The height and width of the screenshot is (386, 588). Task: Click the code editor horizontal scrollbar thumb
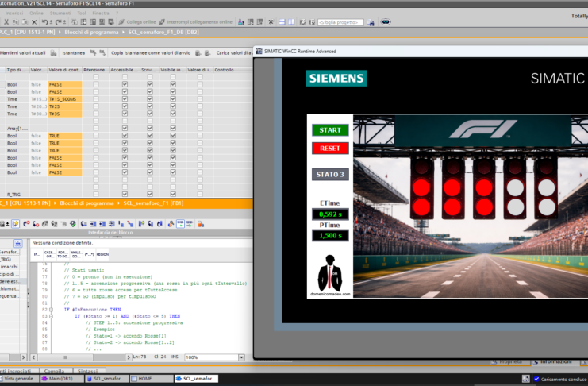point(65,357)
